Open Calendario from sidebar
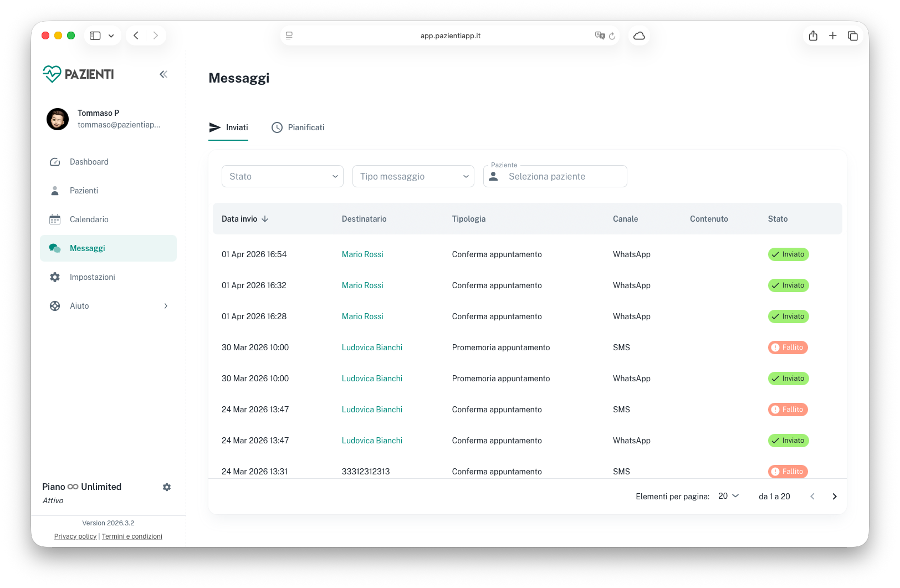The image size is (900, 588). tap(89, 219)
